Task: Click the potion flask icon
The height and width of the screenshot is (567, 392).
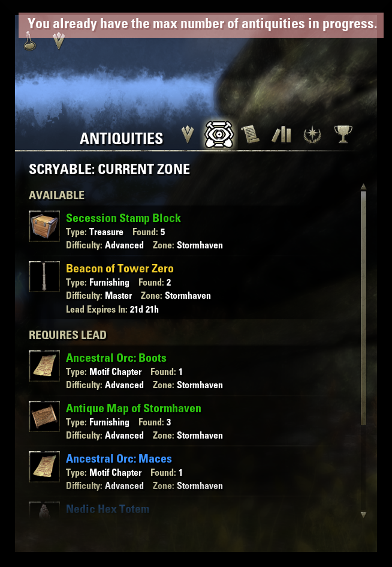Action: point(29,41)
